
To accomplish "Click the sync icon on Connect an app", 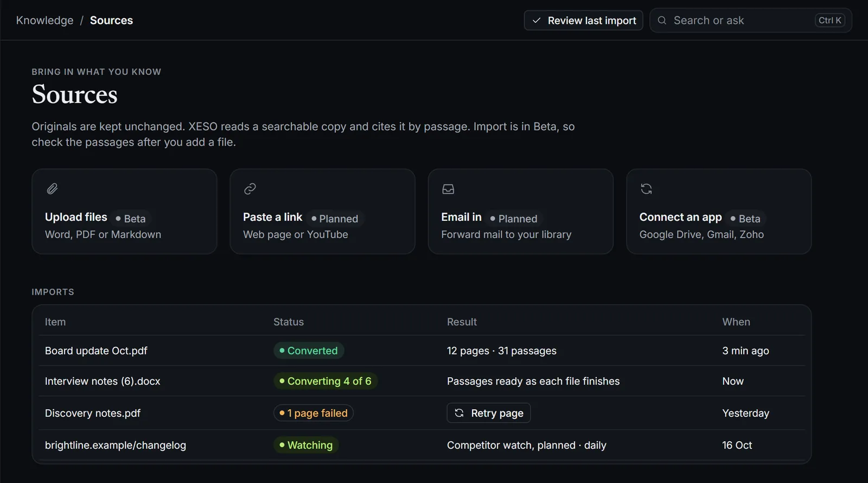I will pos(646,189).
